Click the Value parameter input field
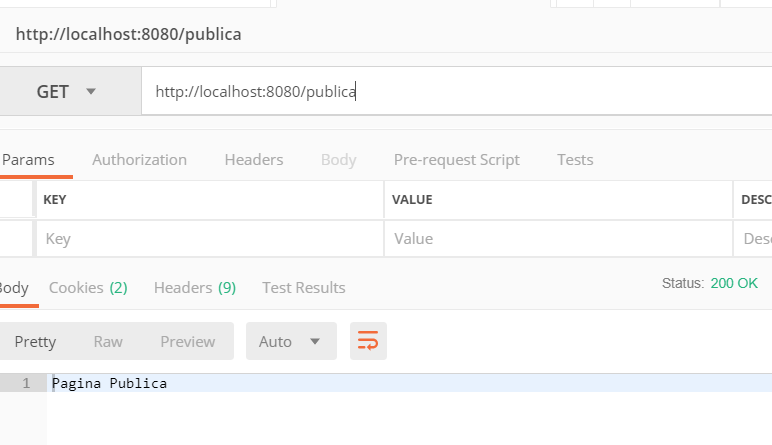Viewport: 772px width, 445px height. click(x=557, y=239)
